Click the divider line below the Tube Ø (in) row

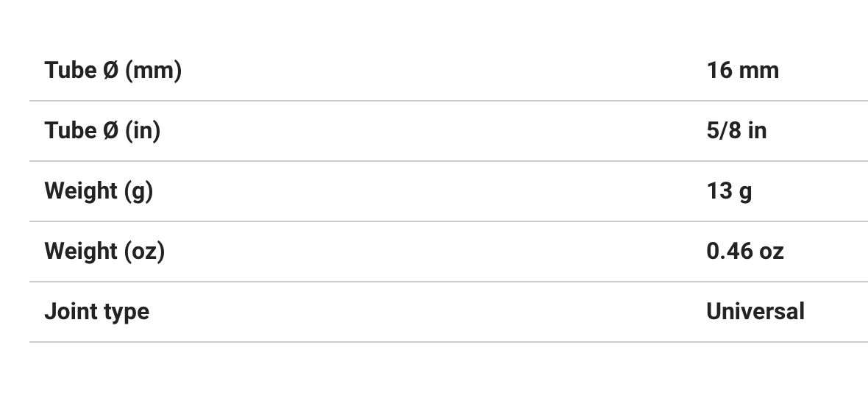coord(449,161)
